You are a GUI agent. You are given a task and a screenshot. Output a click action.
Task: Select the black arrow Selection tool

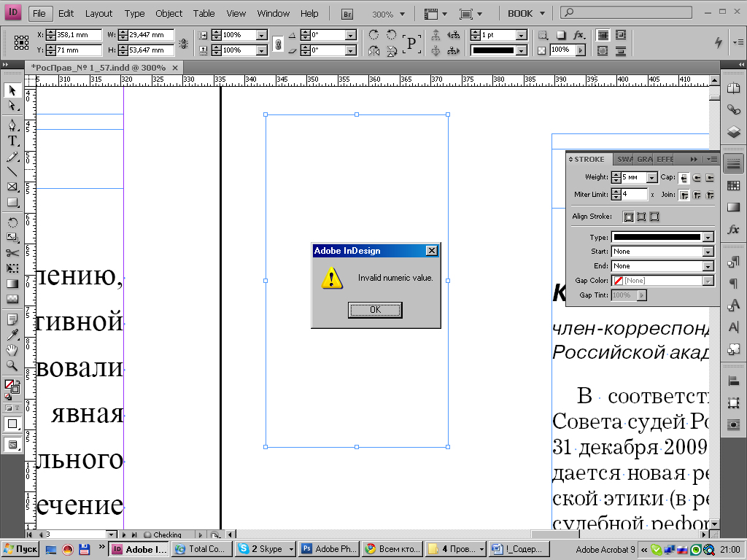click(12, 90)
